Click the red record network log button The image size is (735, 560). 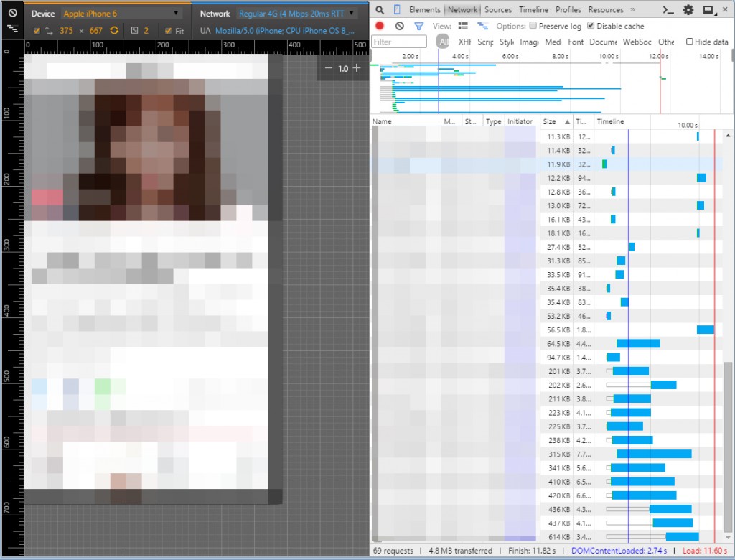click(x=380, y=26)
